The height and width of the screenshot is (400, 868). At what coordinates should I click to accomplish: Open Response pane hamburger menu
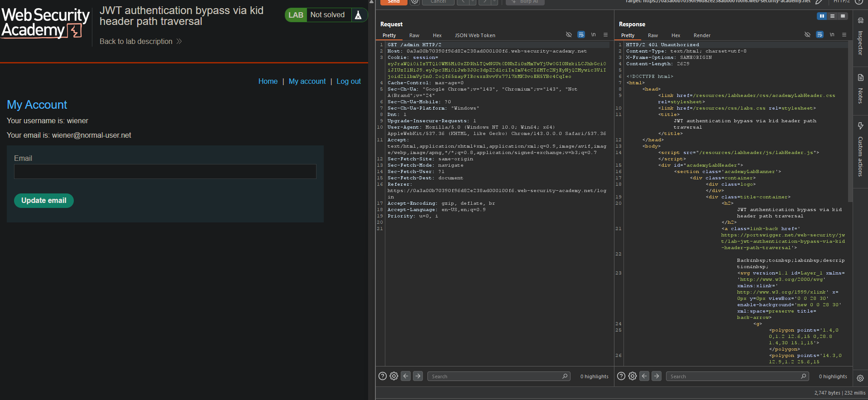click(x=844, y=34)
